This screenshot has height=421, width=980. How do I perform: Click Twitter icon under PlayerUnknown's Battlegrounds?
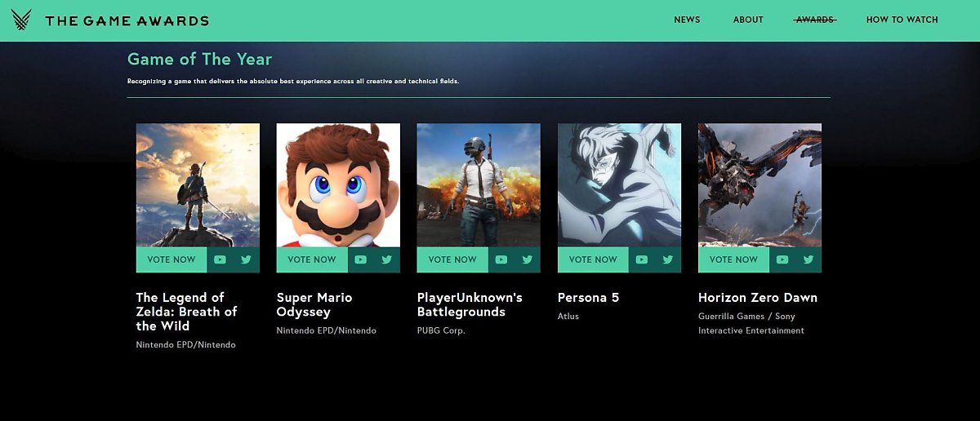[527, 259]
